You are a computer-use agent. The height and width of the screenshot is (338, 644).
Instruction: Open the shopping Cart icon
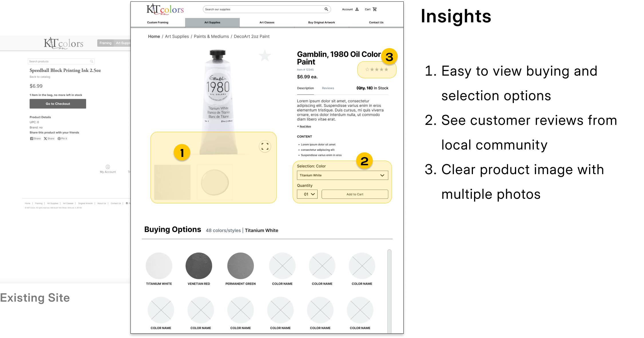point(375,9)
